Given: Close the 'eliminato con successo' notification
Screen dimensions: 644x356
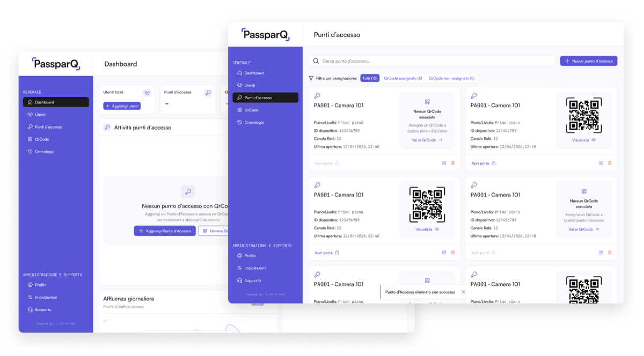Looking at the screenshot, I should click(463, 292).
